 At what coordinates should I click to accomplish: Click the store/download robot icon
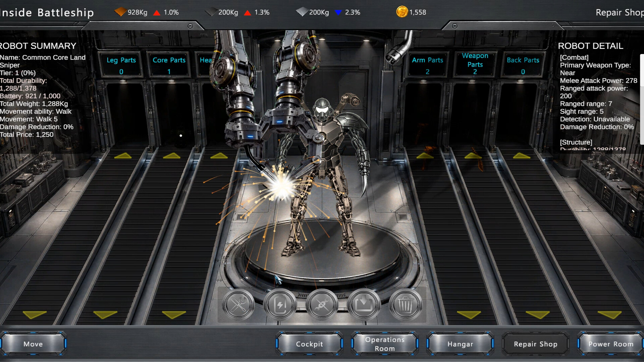364,305
